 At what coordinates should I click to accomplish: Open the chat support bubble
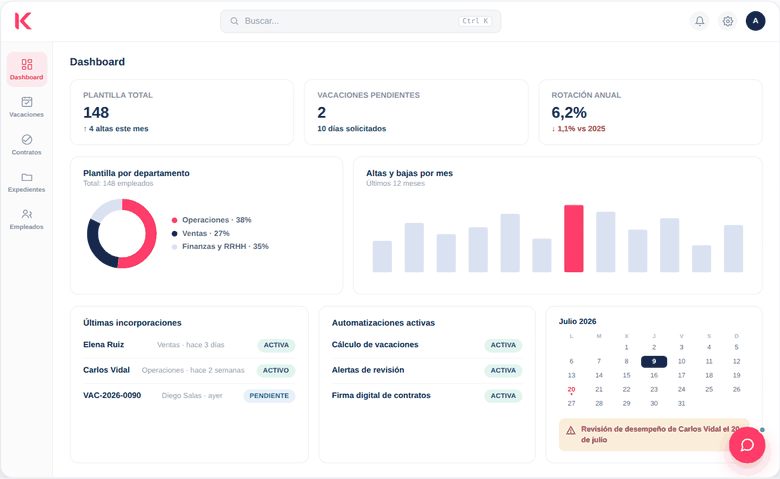(747, 445)
